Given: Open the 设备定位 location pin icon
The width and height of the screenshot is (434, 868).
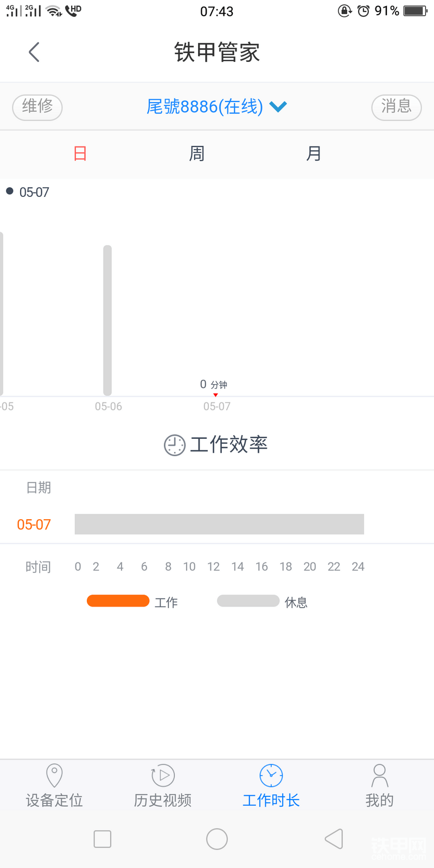Looking at the screenshot, I should (x=54, y=775).
